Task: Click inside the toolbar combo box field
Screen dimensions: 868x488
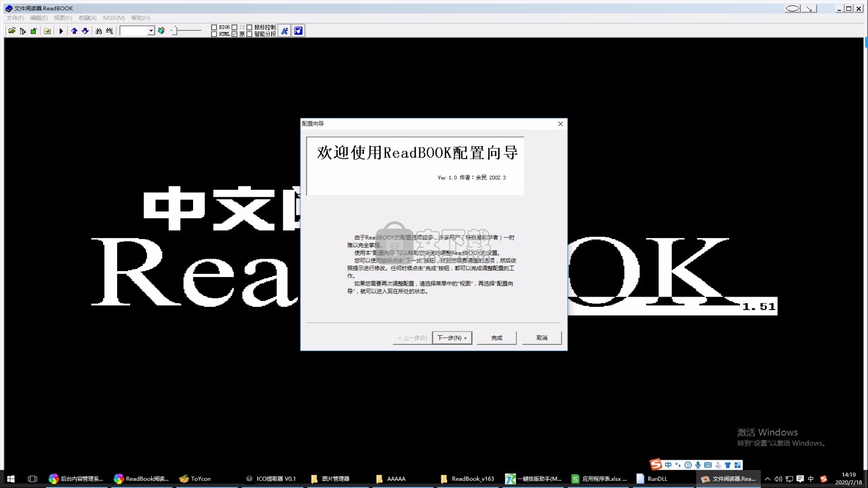Action: (x=134, y=31)
